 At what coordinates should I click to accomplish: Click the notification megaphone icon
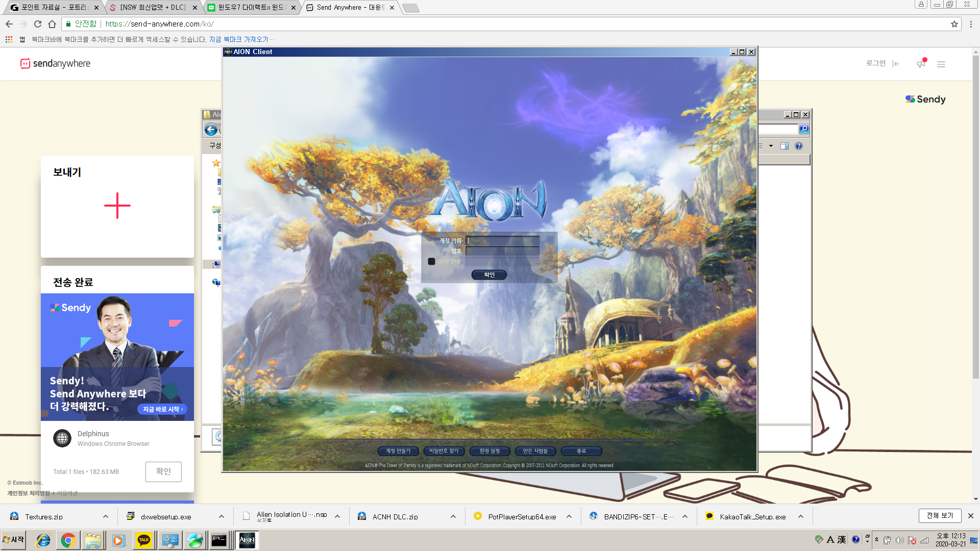[921, 64]
